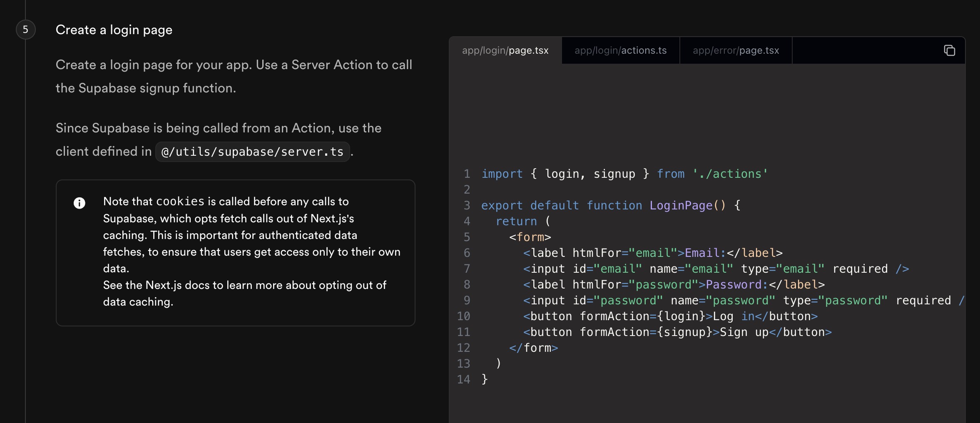This screenshot has width=980, height=423.
Task: Click {login} in the formAction attribute
Action: coord(681,316)
